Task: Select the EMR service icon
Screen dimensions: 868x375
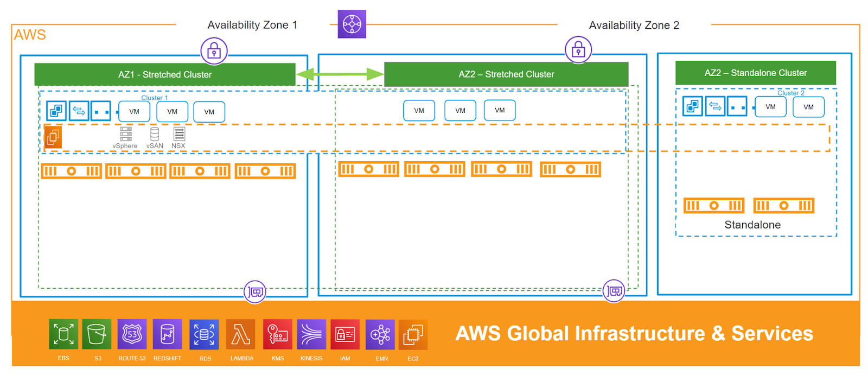Action: [380, 335]
